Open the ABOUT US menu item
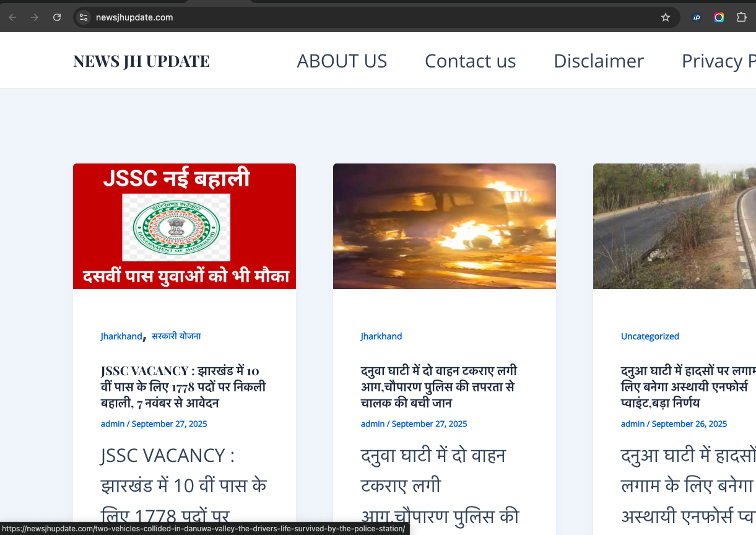Image resolution: width=756 pixels, height=535 pixels. tap(342, 61)
